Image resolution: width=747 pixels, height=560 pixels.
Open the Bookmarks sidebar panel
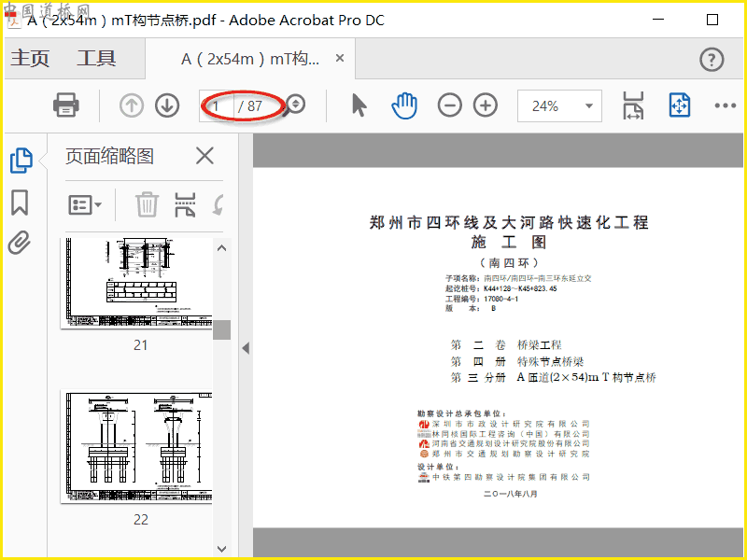tap(20, 203)
